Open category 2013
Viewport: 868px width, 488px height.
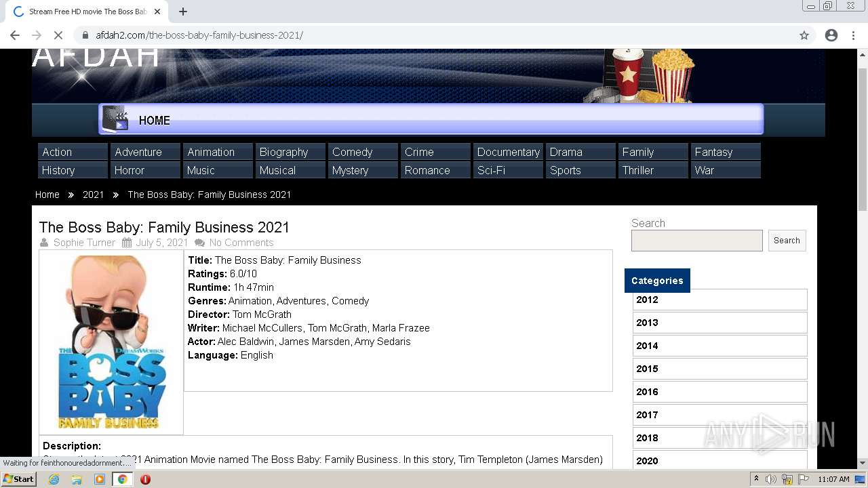point(719,323)
